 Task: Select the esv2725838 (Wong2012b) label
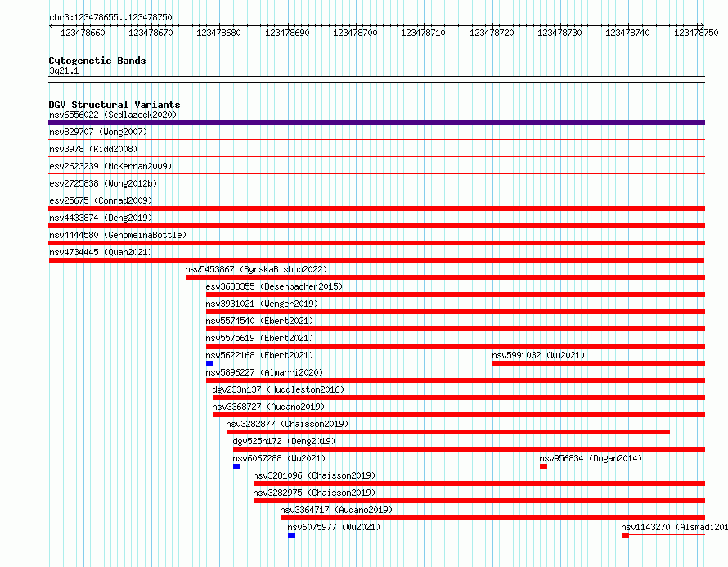pyautogui.click(x=103, y=183)
